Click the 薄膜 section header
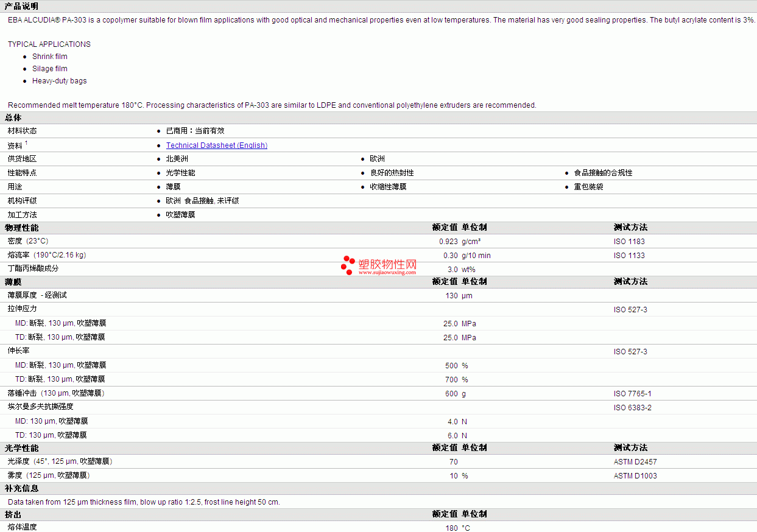Image resolution: width=757 pixels, height=532 pixels. (13, 282)
